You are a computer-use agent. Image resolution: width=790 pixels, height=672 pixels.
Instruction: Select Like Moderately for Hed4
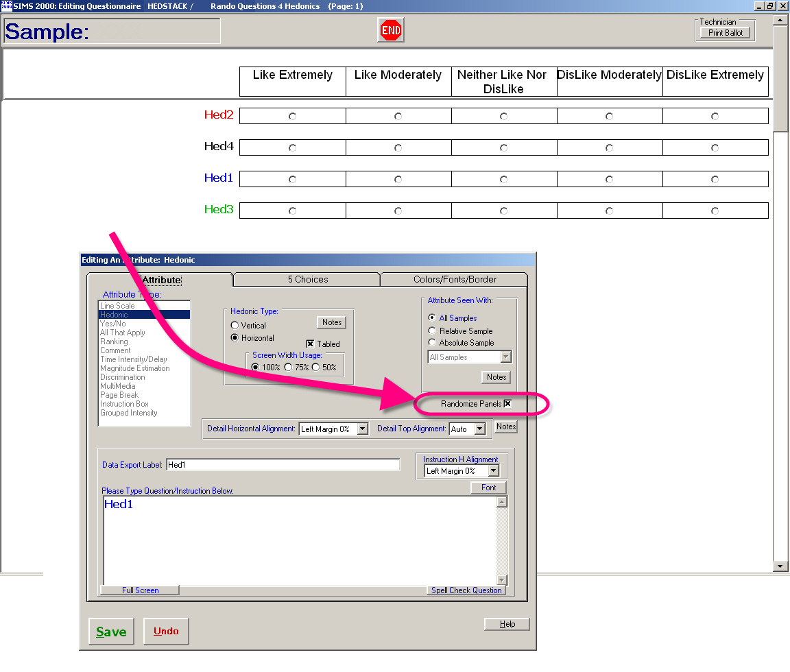click(x=398, y=148)
